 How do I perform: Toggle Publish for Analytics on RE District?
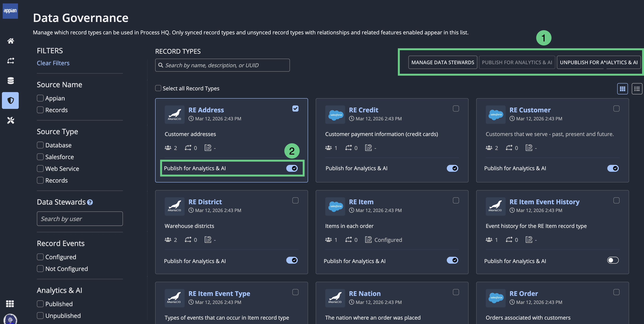click(292, 260)
